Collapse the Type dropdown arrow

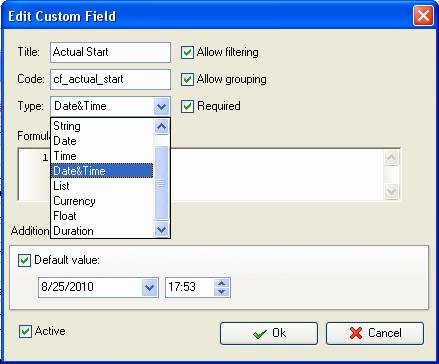(162, 107)
